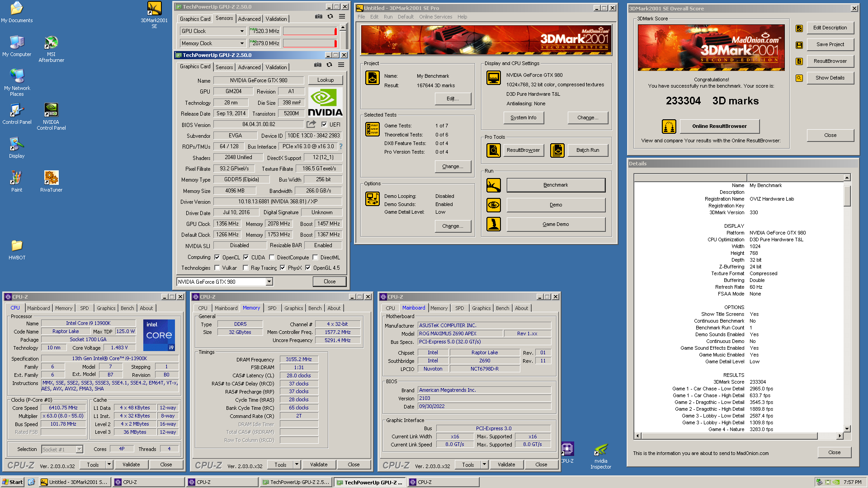
Task: Click the Details vertical scrollbar down arrow
Action: click(x=847, y=429)
